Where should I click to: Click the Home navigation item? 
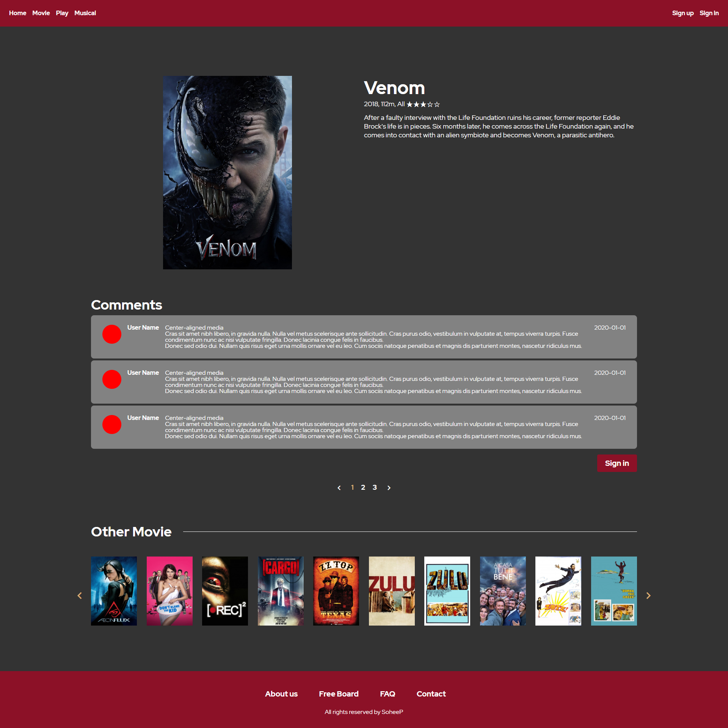pyautogui.click(x=17, y=13)
